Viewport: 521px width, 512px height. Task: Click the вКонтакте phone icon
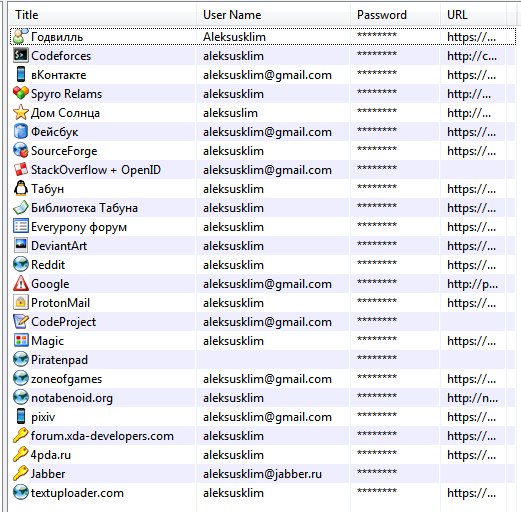pyautogui.click(x=21, y=74)
